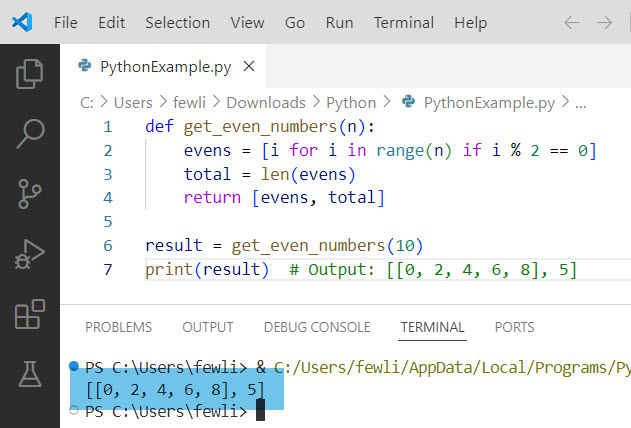Click line number 7 in gutter
This screenshot has height=428, width=631.
click(107, 269)
